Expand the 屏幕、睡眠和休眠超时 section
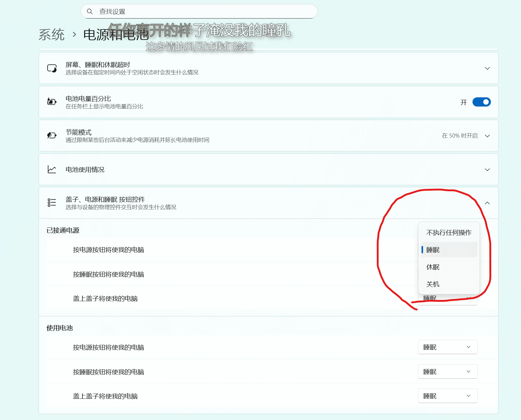The width and height of the screenshot is (521, 420). pyautogui.click(x=487, y=68)
